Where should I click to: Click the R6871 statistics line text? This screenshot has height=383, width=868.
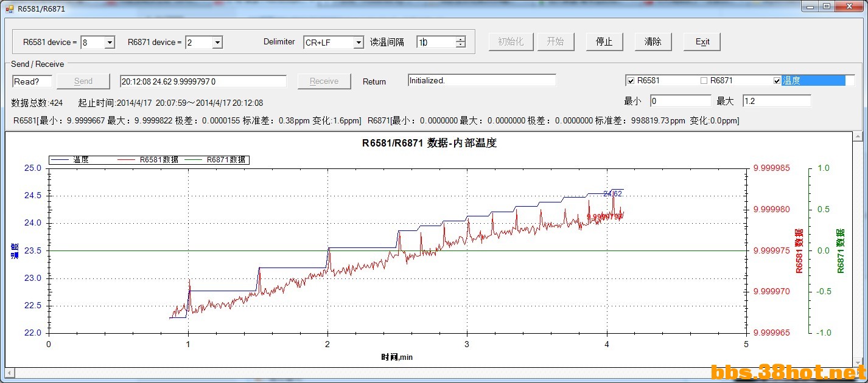click(x=553, y=121)
